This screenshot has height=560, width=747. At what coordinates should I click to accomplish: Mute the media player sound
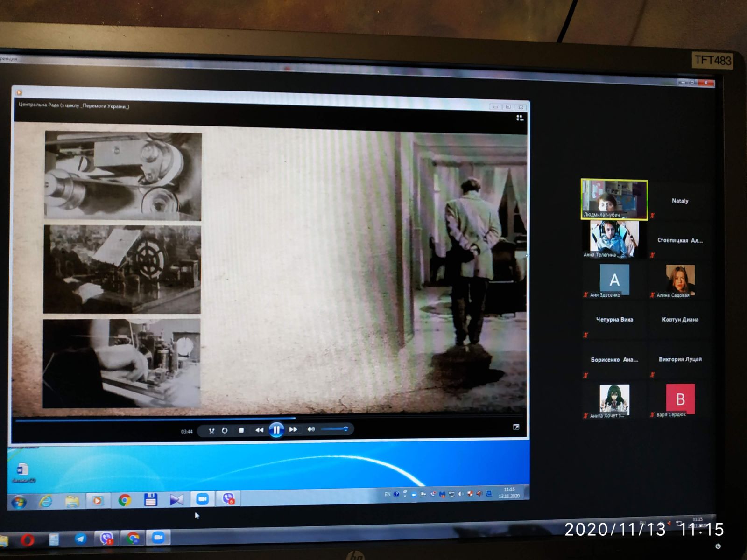311,429
